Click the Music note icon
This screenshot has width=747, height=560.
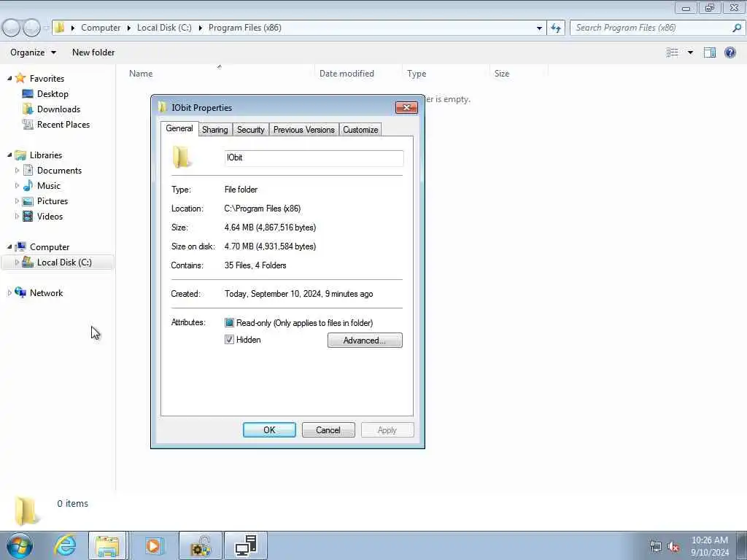click(x=28, y=185)
